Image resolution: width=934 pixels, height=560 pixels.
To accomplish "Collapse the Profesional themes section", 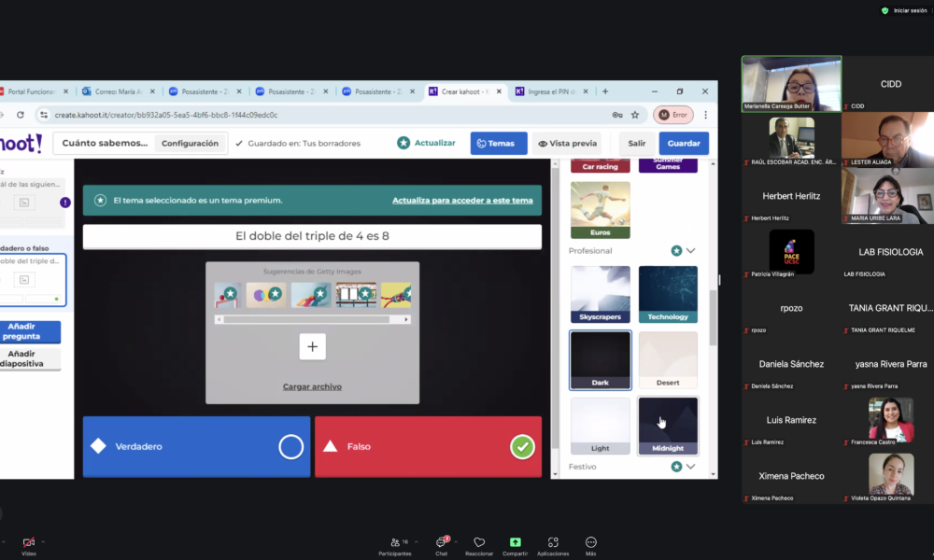I will pyautogui.click(x=690, y=250).
